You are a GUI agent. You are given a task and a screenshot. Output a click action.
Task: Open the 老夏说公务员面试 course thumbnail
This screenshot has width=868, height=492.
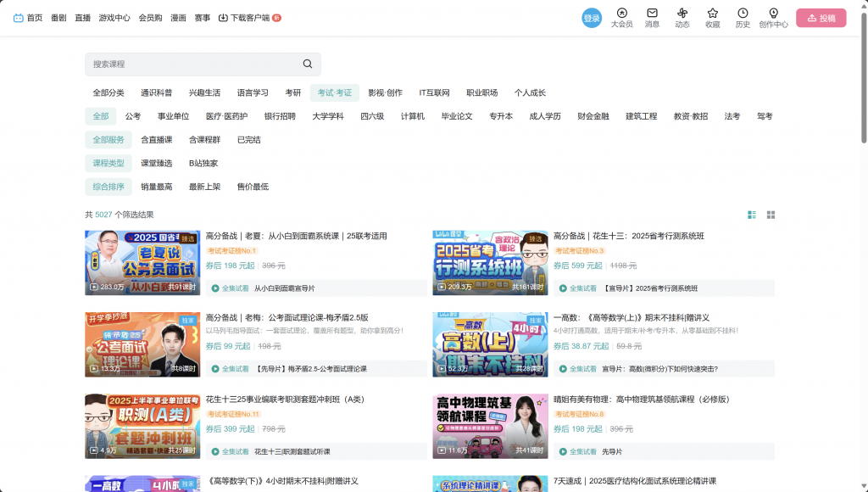click(x=142, y=263)
